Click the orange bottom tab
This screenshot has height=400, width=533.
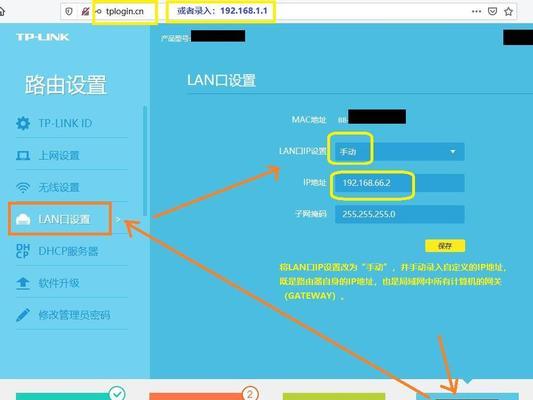[196, 396]
